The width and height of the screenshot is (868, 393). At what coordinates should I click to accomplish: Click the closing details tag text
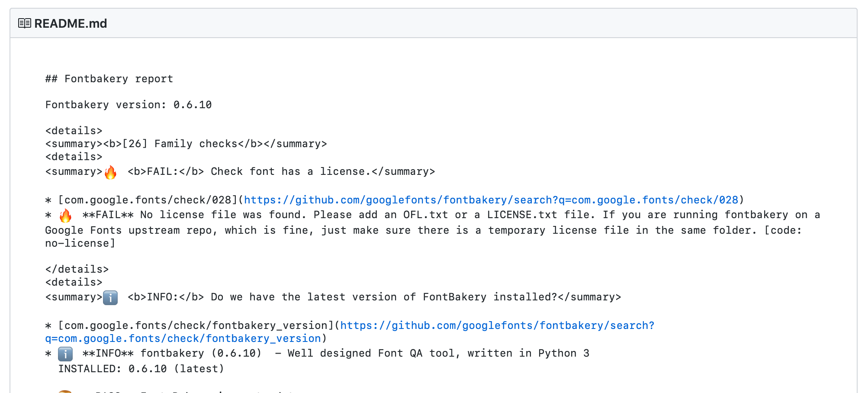tap(76, 269)
